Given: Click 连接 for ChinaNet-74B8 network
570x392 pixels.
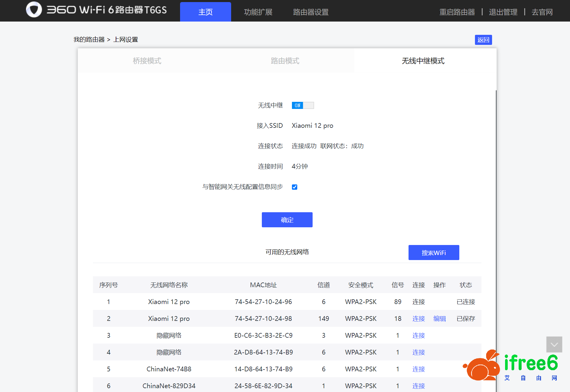Looking at the screenshot, I should pos(418,369).
